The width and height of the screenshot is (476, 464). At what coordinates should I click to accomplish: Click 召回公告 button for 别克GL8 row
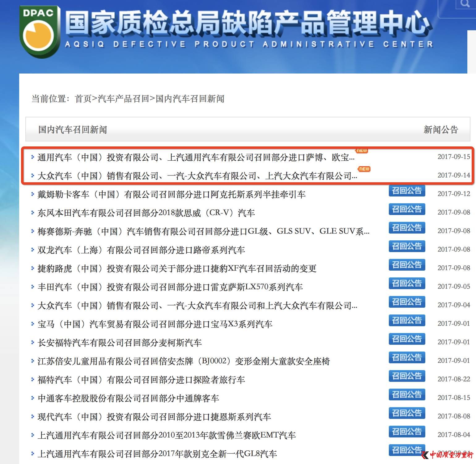click(x=407, y=450)
